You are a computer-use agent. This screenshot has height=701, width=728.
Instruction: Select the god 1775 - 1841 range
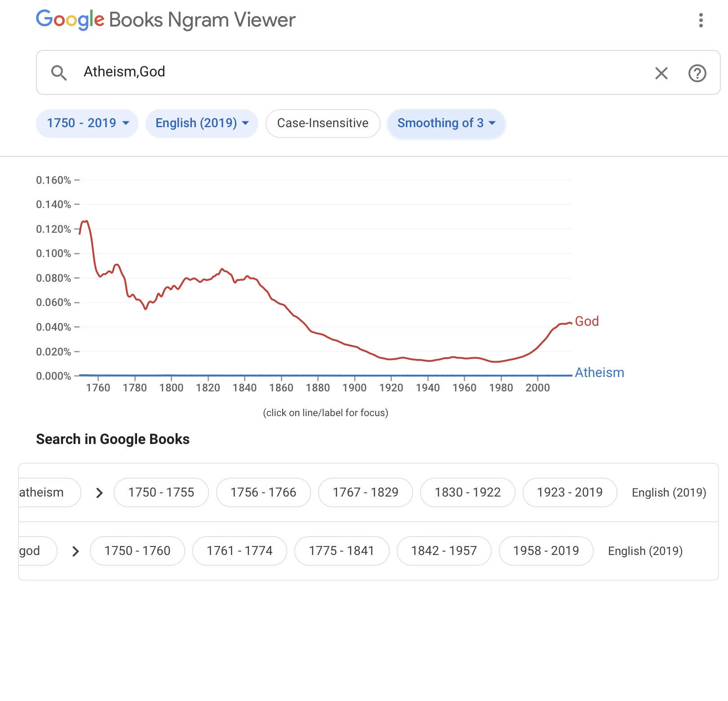point(342,551)
